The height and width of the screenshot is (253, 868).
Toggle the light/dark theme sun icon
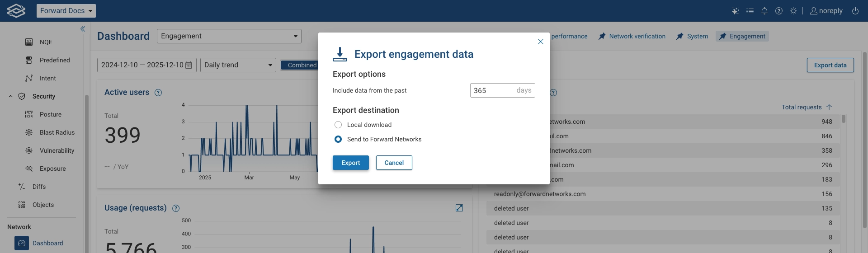click(793, 11)
